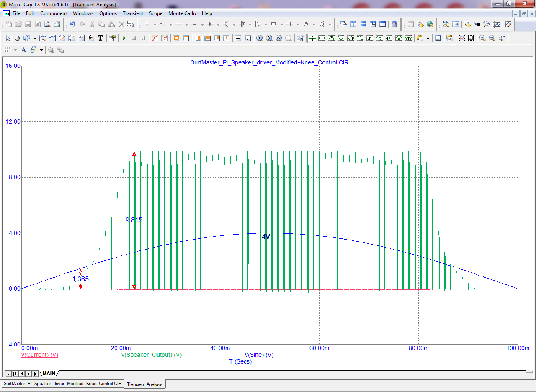Click the MAIN plot page tab
536x392 pixels.
click(x=49, y=373)
